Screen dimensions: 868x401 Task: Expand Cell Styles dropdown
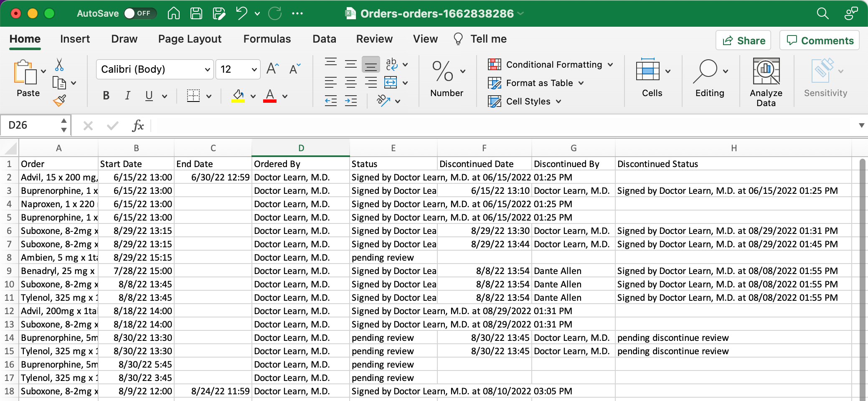(558, 102)
